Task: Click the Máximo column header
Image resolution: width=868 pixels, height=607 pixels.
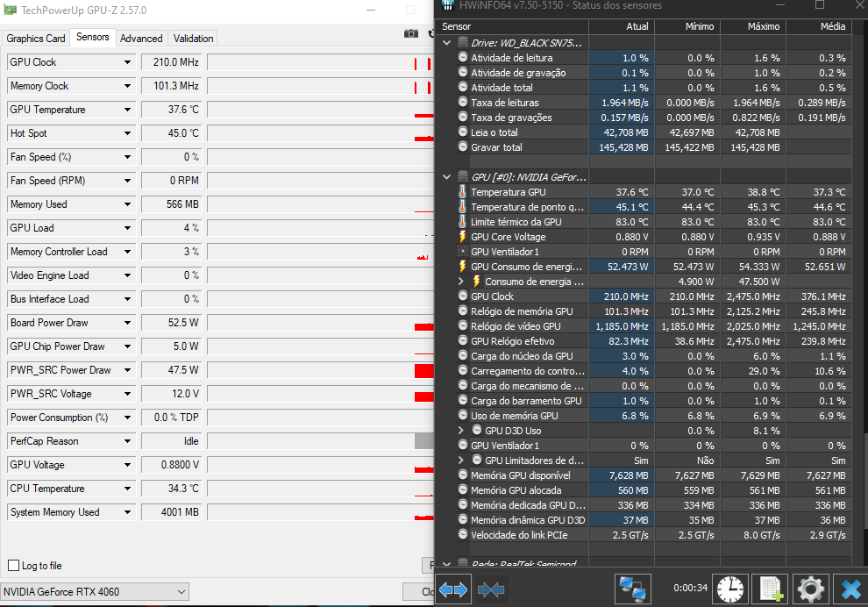Action: tap(753, 26)
